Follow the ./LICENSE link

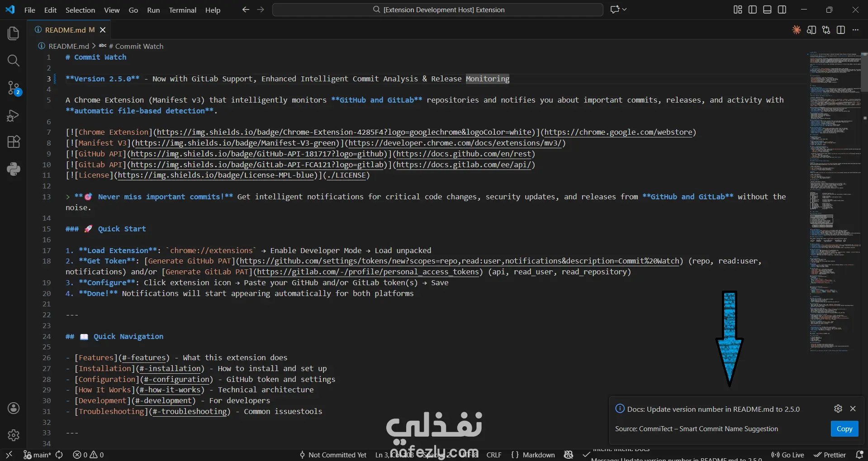click(347, 175)
